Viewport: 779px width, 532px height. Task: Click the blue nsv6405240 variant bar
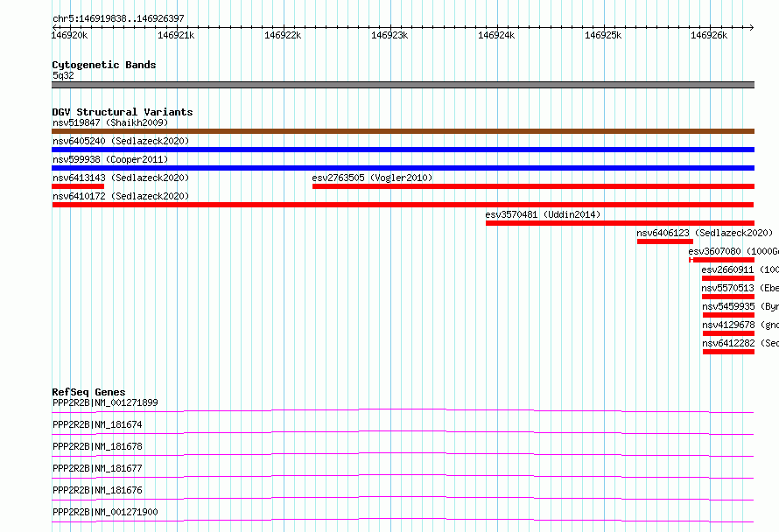403,150
